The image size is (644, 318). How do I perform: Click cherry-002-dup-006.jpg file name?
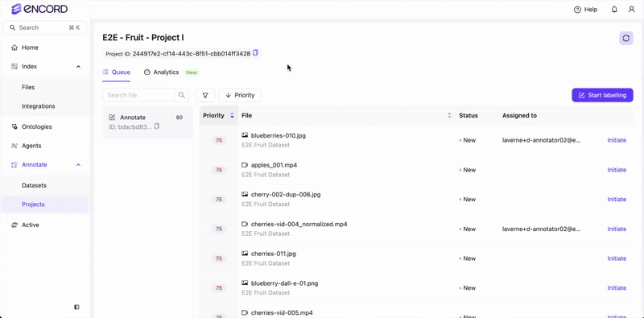(x=286, y=194)
